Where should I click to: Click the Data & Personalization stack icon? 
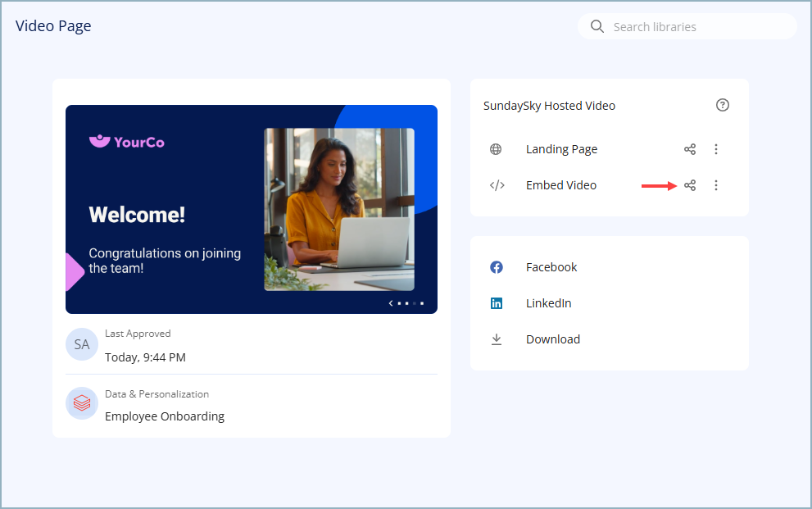coord(82,403)
